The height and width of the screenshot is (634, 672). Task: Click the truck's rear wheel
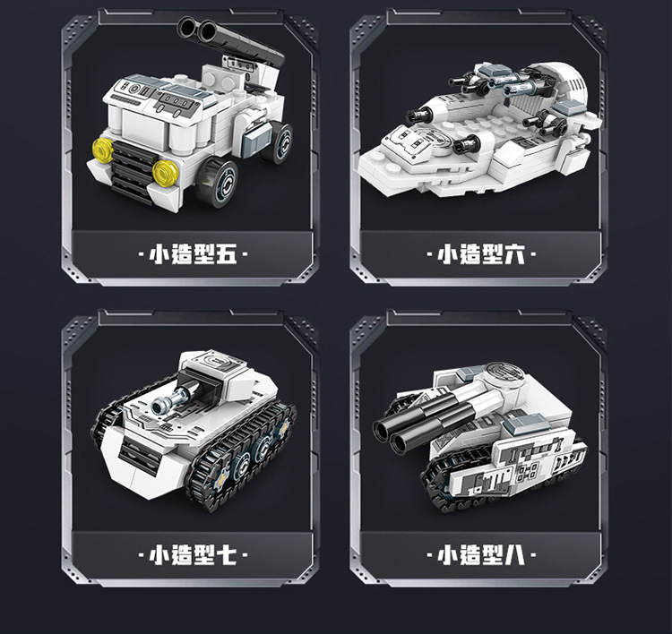279,141
